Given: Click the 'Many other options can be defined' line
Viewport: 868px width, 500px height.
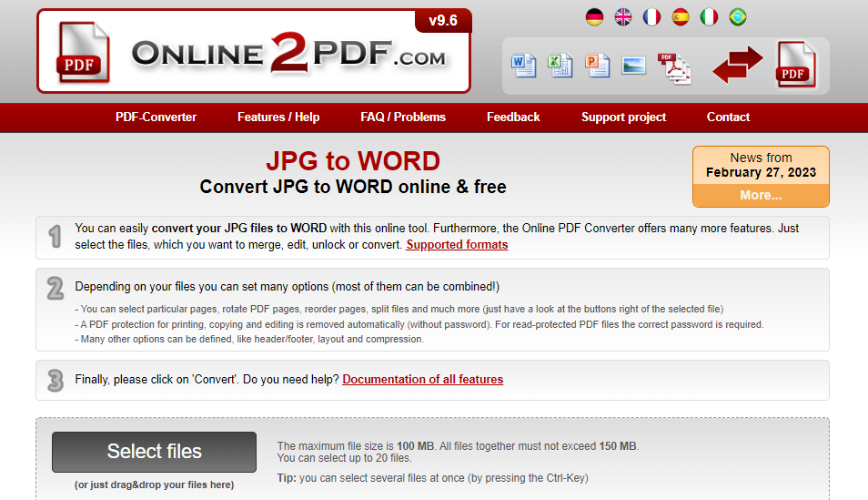Looking at the screenshot, I should click(249, 339).
